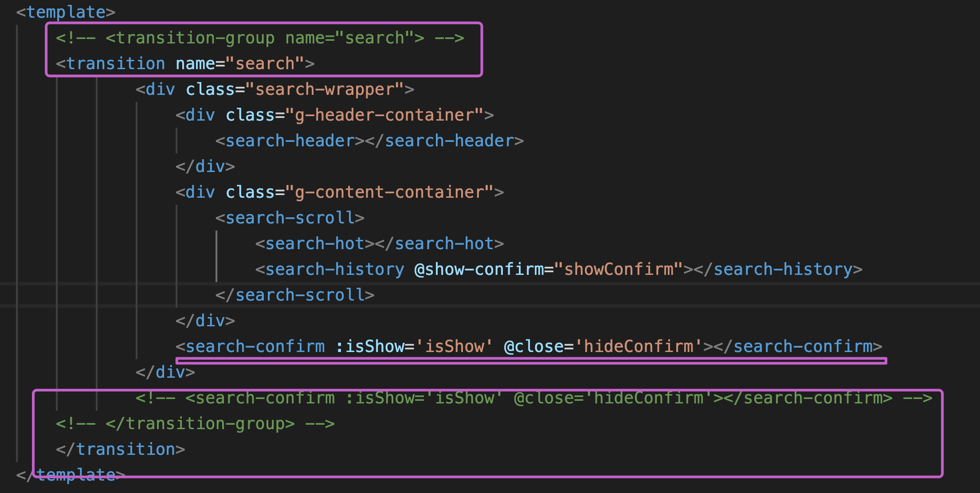Click the closing </search-header> tag
The width and height of the screenshot is (980, 493).
(x=444, y=141)
